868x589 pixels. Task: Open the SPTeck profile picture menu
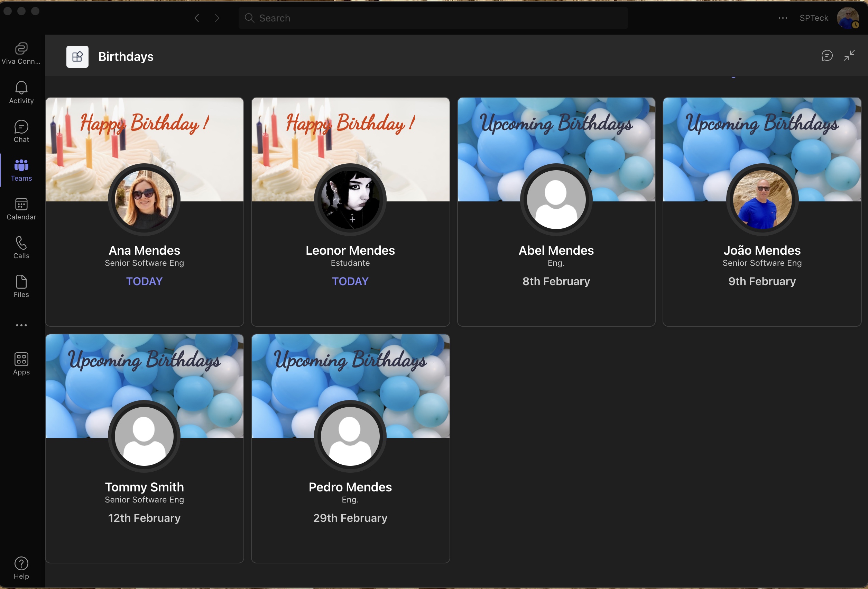tap(848, 18)
